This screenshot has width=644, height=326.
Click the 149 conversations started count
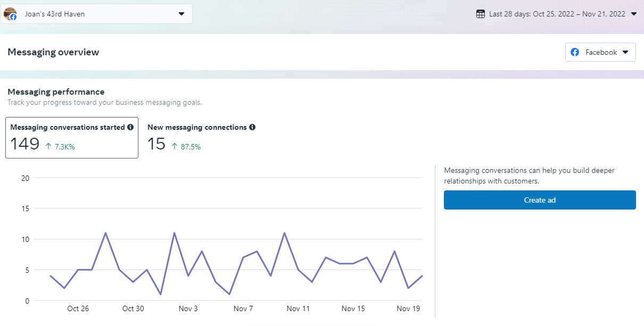coord(25,144)
